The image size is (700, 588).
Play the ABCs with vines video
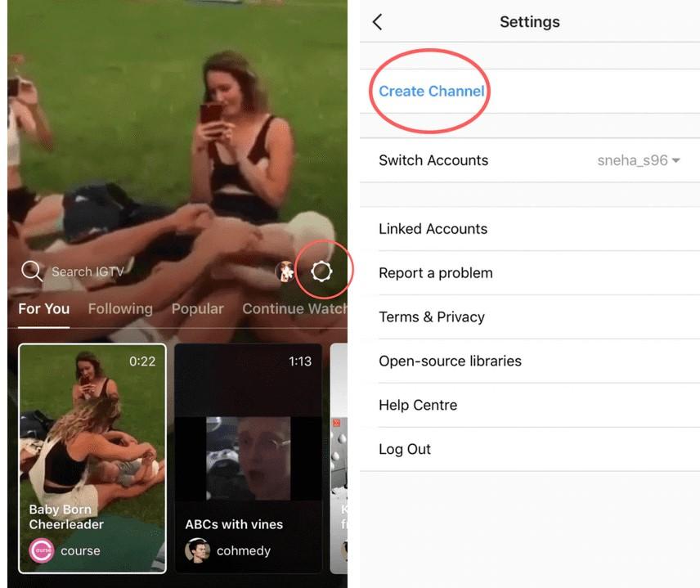[249, 459]
